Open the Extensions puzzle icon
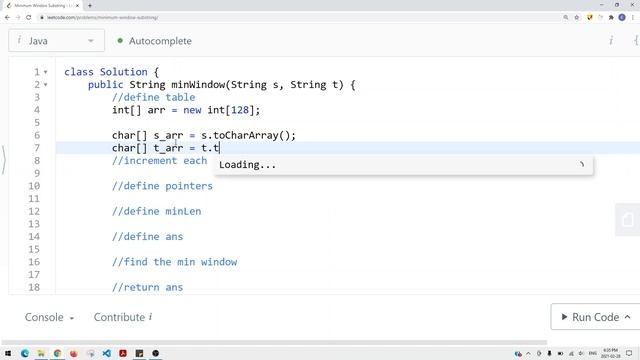The height and width of the screenshot is (360, 640). point(611,17)
